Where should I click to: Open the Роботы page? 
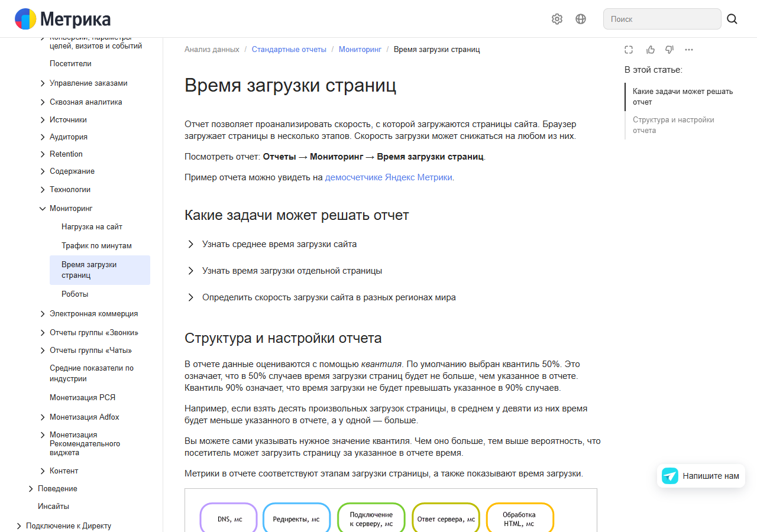pyautogui.click(x=75, y=294)
